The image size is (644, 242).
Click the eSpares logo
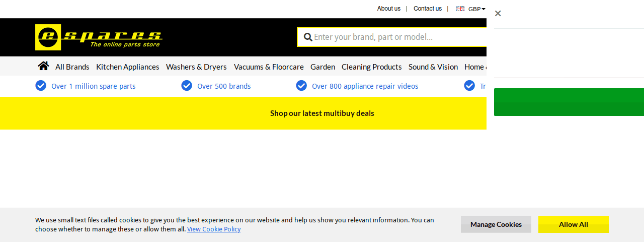99,37
